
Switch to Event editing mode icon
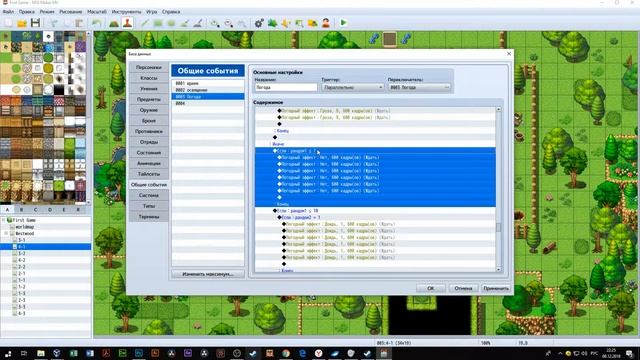click(x=127, y=23)
